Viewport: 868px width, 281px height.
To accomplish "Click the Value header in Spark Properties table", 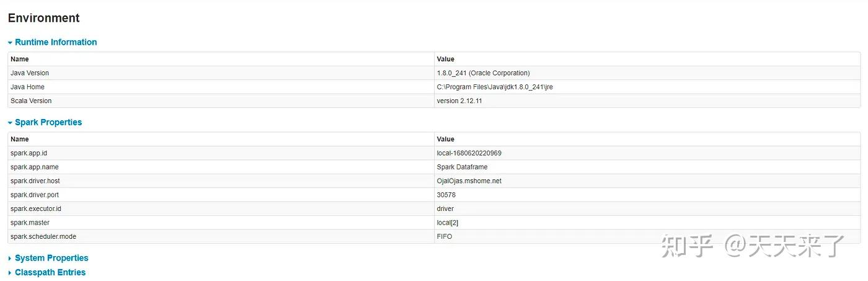I will (x=445, y=139).
